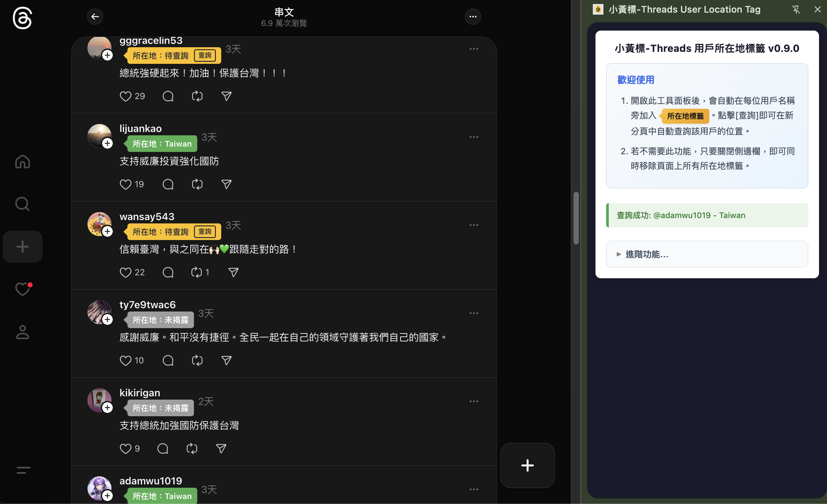Image resolution: width=827 pixels, height=504 pixels.
Task: Open profile icon in left sidebar
Action: click(x=23, y=332)
